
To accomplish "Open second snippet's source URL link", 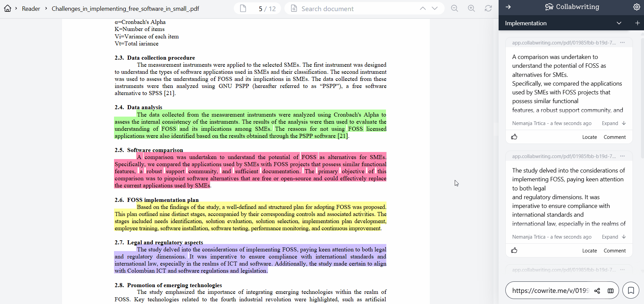I will 564,156.
